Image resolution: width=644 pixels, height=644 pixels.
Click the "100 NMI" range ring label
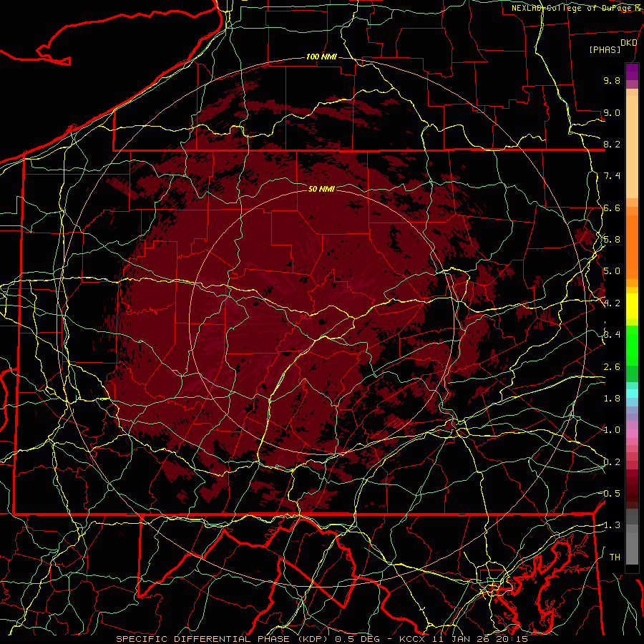tap(321, 57)
